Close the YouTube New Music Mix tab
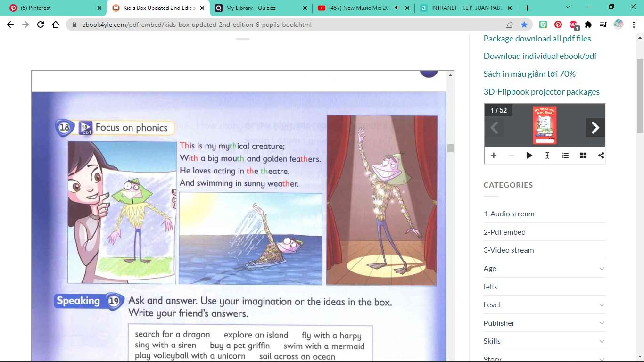This screenshot has width=644, height=362. 408,8
